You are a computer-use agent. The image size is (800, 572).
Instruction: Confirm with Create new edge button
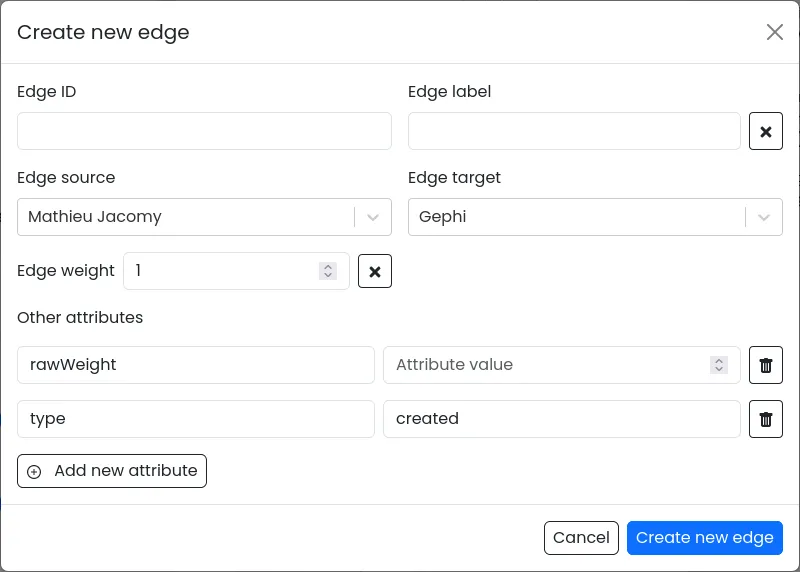tap(704, 538)
